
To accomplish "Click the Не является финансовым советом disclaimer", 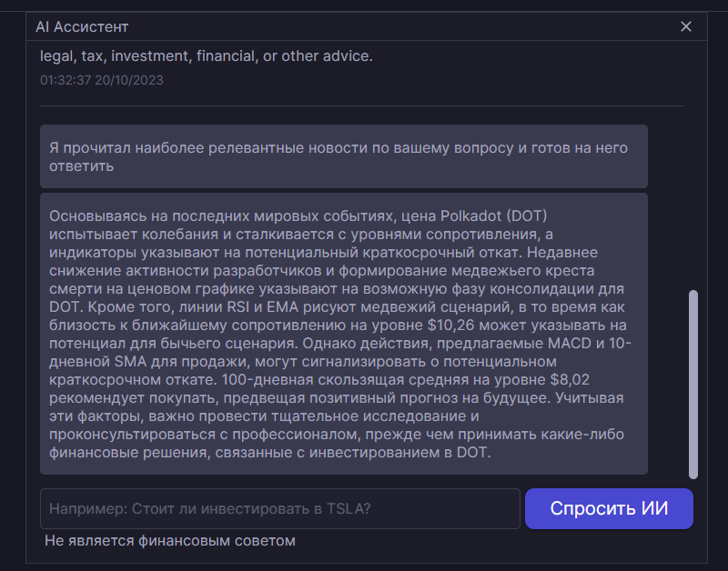I will [x=170, y=541].
